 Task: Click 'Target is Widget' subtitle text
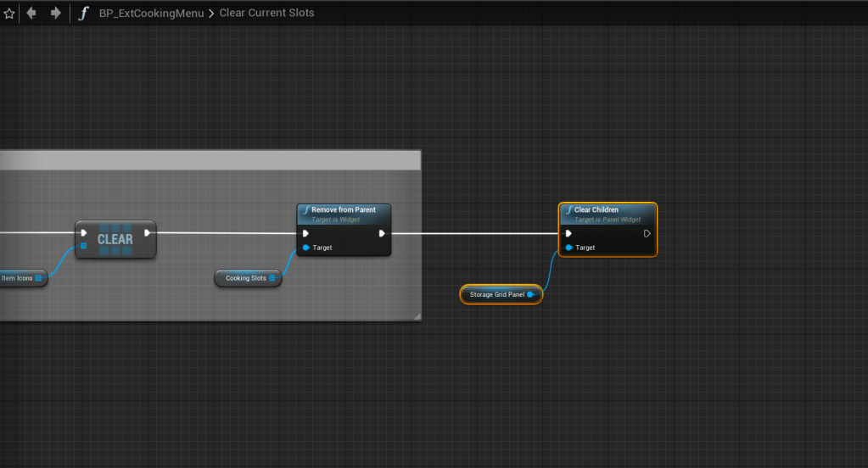[x=335, y=220]
